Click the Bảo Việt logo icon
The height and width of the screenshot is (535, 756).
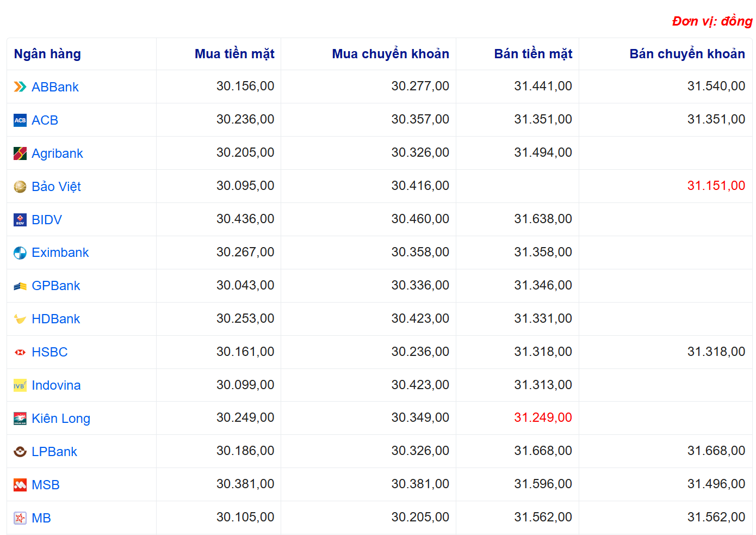pyautogui.click(x=20, y=187)
